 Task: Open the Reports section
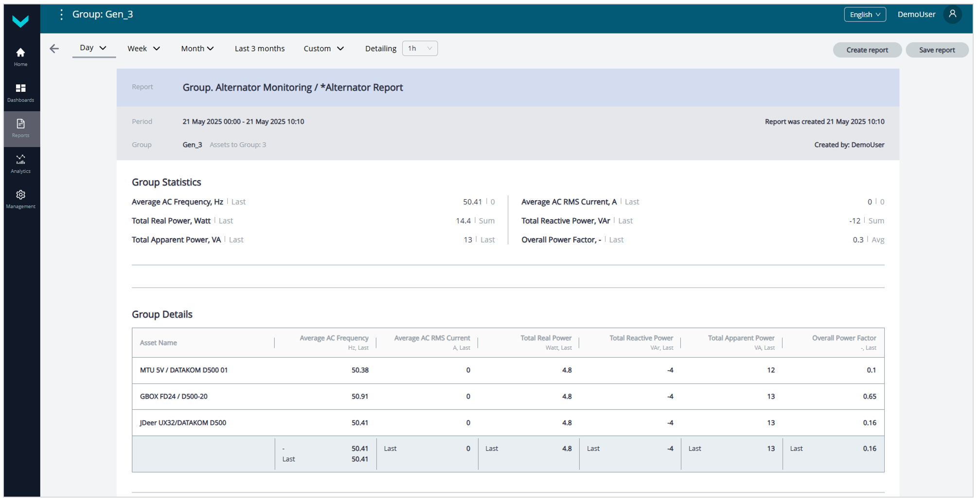pos(20,128)
